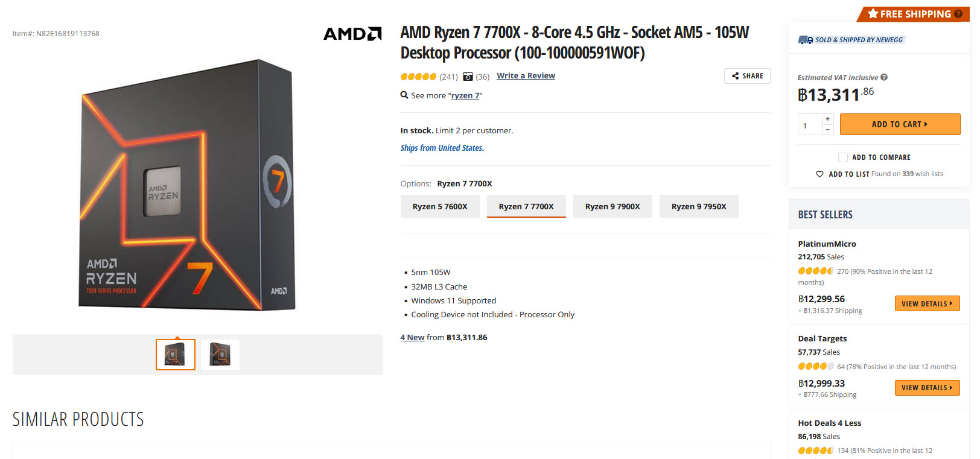Viewport: 980px width, 459px height.
Task: Click the Sold & Shipped by Newegg truck icon
Action: (805, 39)
